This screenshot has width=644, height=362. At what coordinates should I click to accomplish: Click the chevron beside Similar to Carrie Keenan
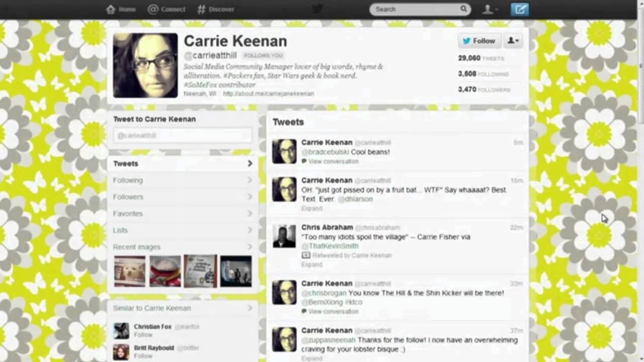(x=250, y=308)
